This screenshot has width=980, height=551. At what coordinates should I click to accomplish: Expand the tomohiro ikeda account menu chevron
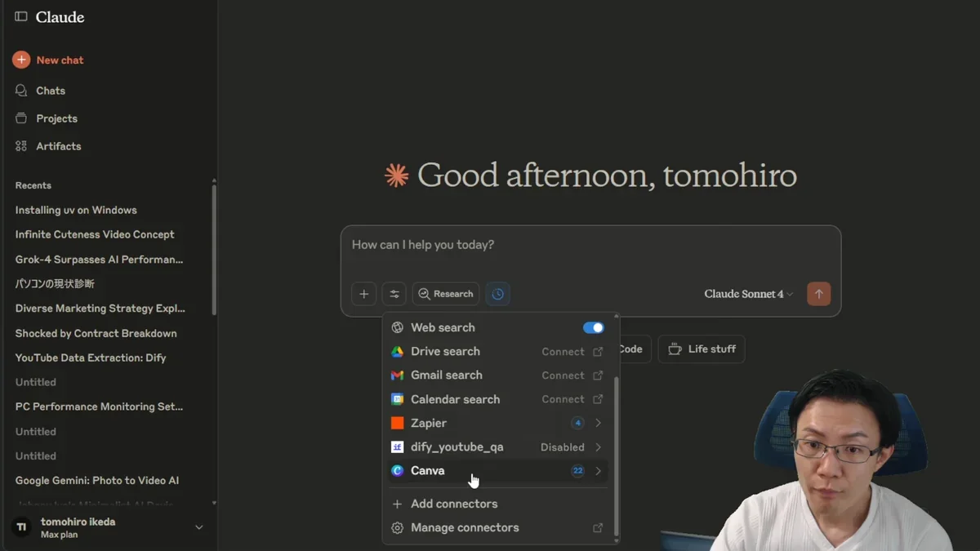199,527
